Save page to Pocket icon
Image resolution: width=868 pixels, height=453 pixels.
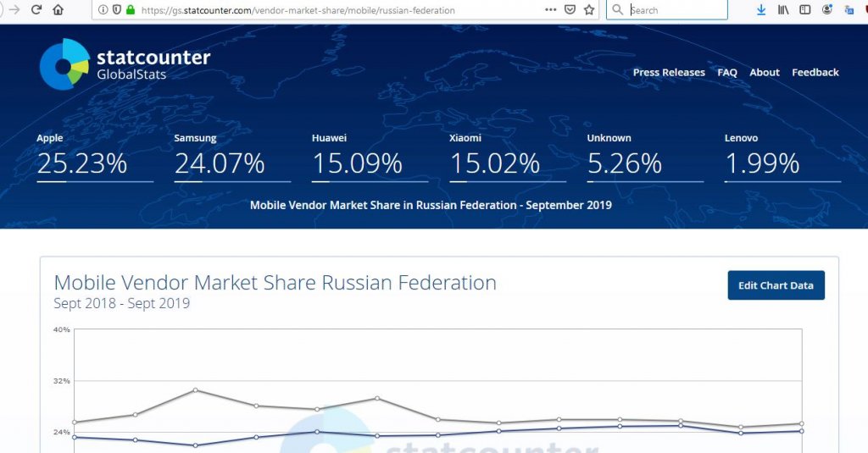point(570,9)
